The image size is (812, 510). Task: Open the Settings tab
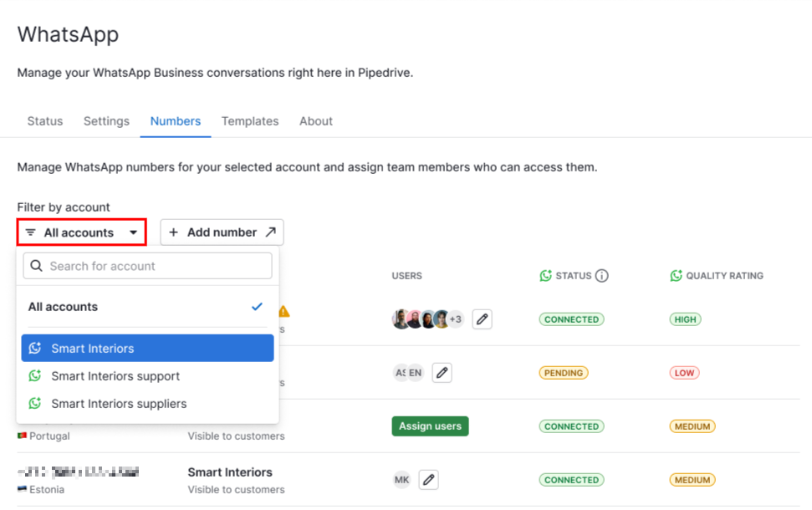click(107, 121)
